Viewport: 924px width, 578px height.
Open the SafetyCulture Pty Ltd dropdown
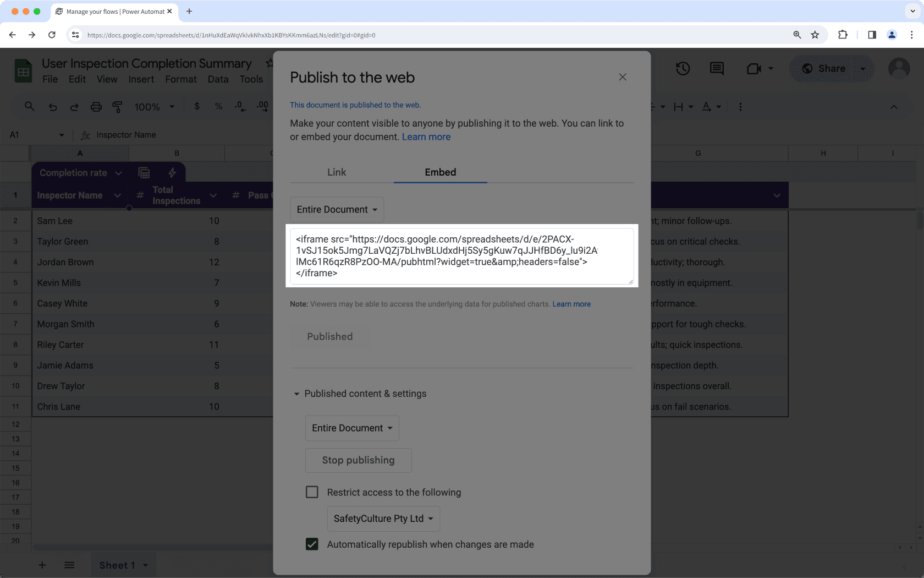point(383,518)
